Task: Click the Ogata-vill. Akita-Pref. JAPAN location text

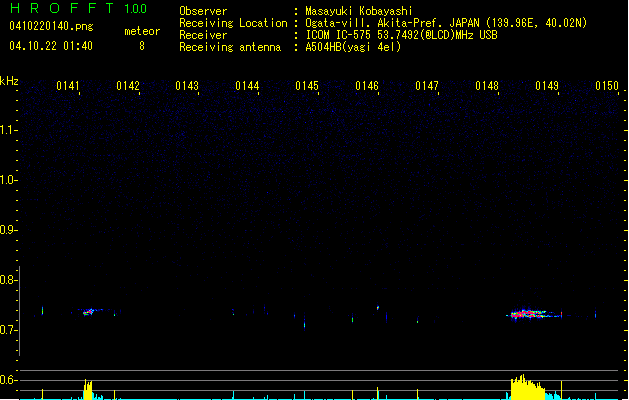Action: 446,23
